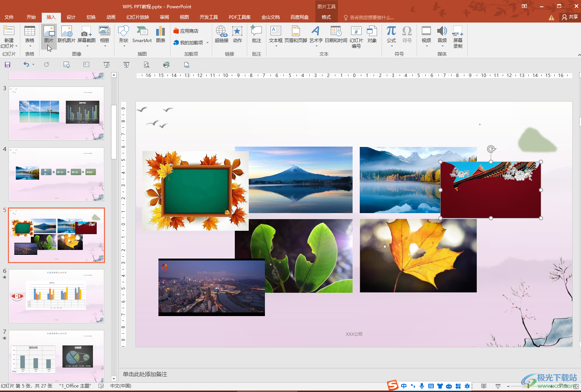Open the 审阅 Review tab
This screenshot has height=392, width=581.
pyautogui.click(x=164, y=17)
